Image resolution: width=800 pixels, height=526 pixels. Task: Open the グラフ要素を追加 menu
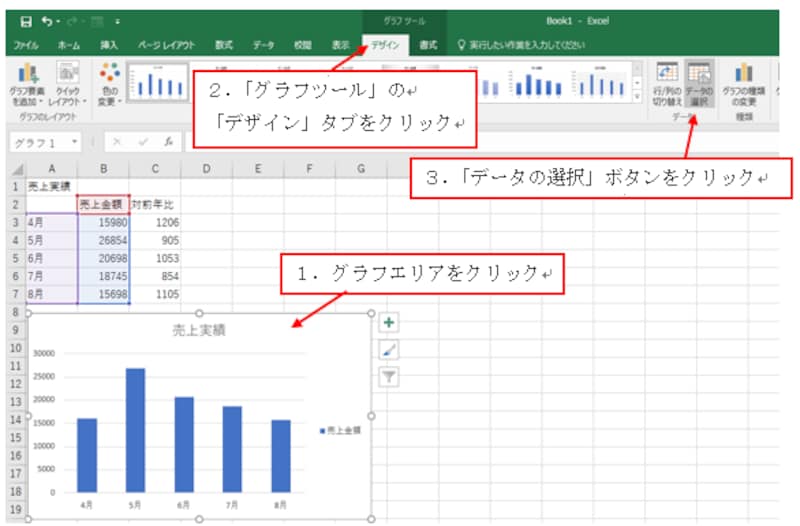tap(27, 84)
